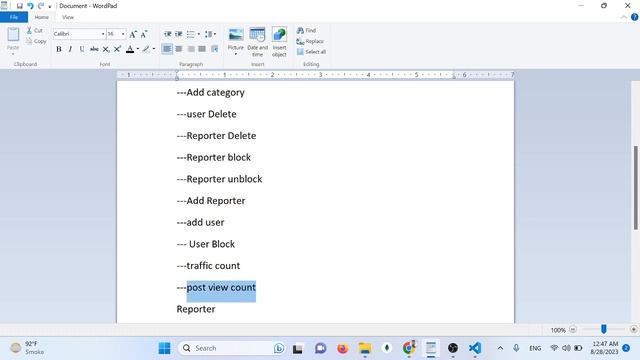Click the vertical scrollbar thumb
The width and height of the screenshot is (640, 360).
click(x=636, y=187)
